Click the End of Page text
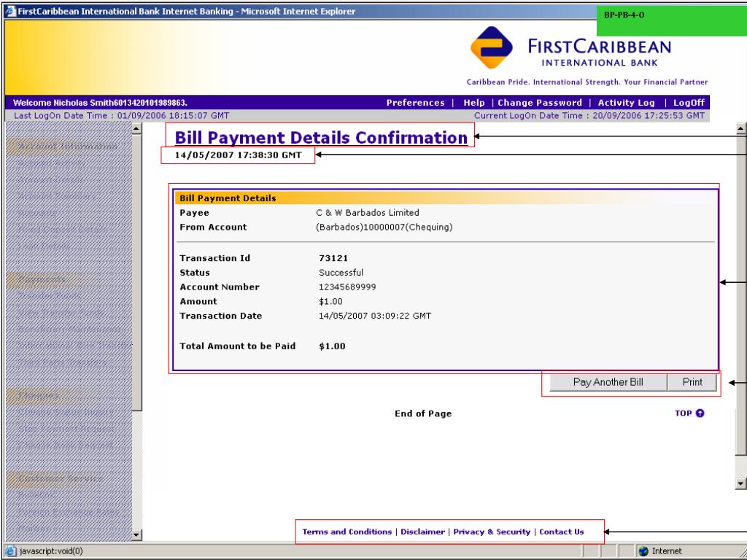 coord(423,413)
